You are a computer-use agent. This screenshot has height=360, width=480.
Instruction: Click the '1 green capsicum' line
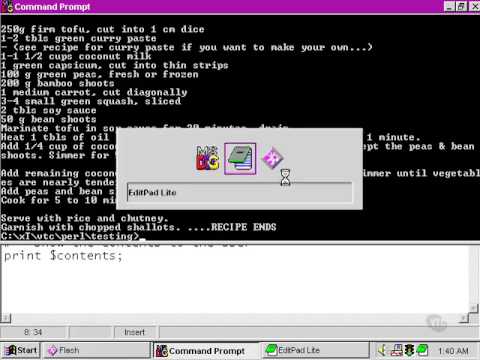point(114,65)
